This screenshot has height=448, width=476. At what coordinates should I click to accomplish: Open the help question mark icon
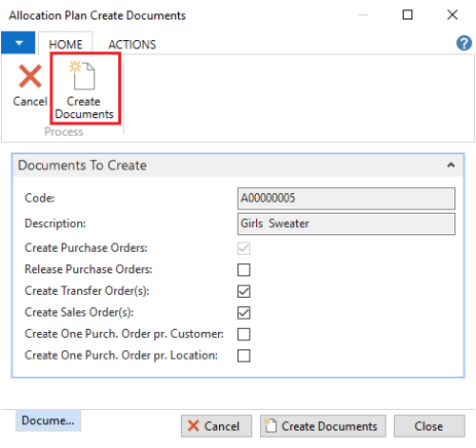click(x=464, y=43)
